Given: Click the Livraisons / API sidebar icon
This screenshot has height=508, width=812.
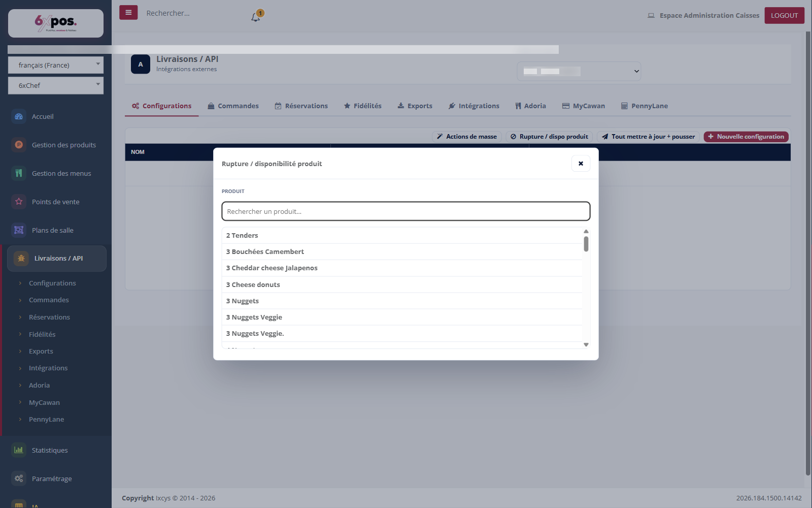Looking at the screenshot, I should click(21, 258).
